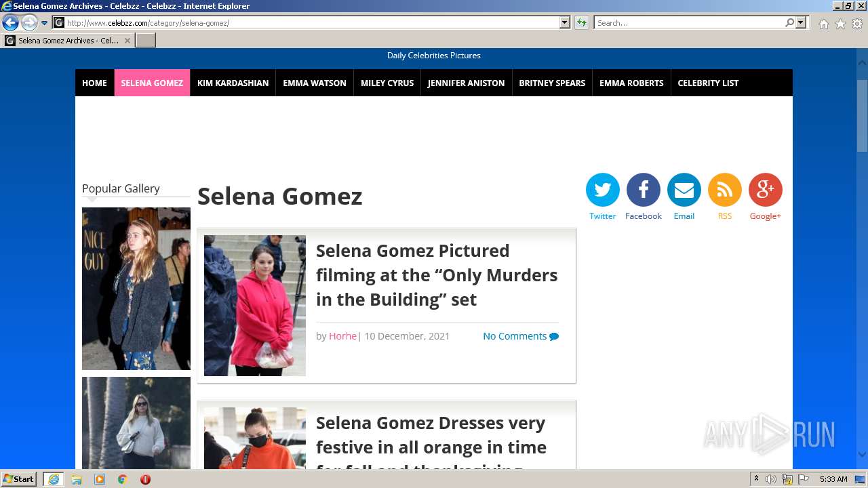Select the SELENA GOMEZ menu item

(152, 83)
